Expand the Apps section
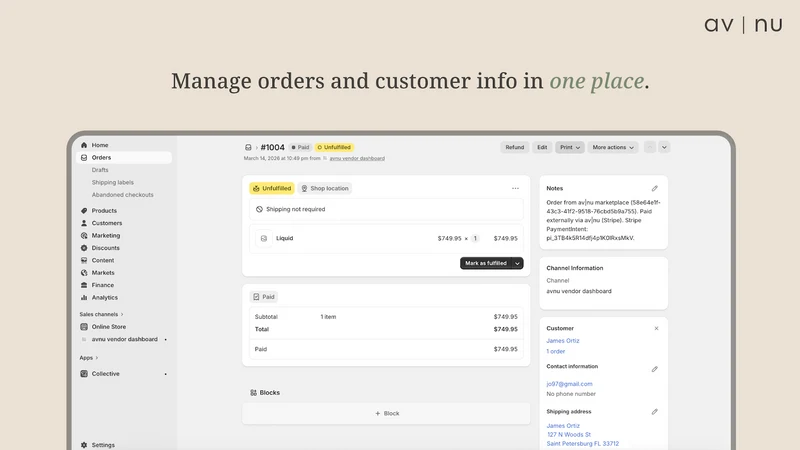800x450 pixels. click(88, 358)
